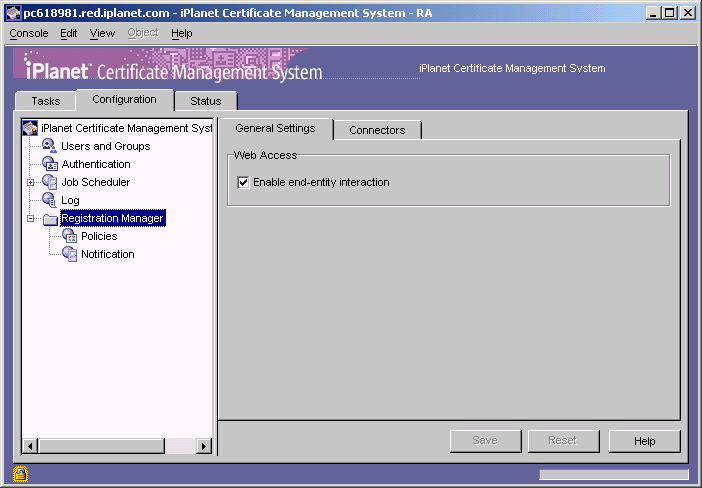Toggle Enable end-entity interaction checkbox

click(x=243, y=182)
